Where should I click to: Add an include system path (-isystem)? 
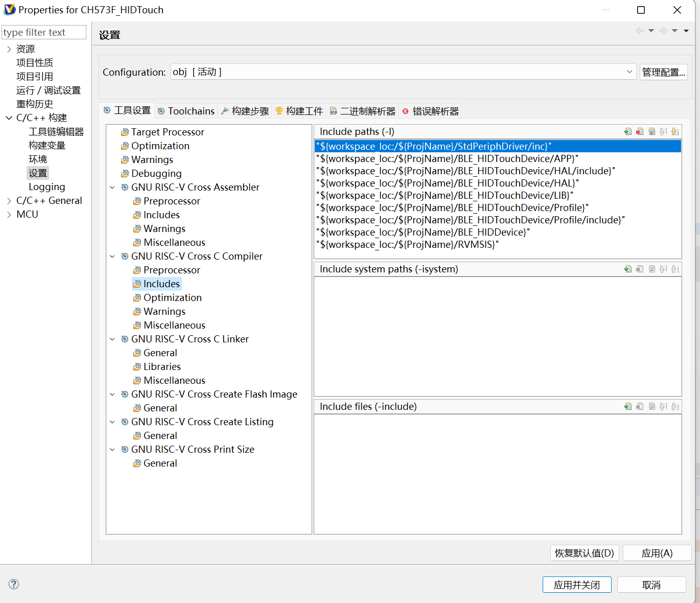pos(628,269)
